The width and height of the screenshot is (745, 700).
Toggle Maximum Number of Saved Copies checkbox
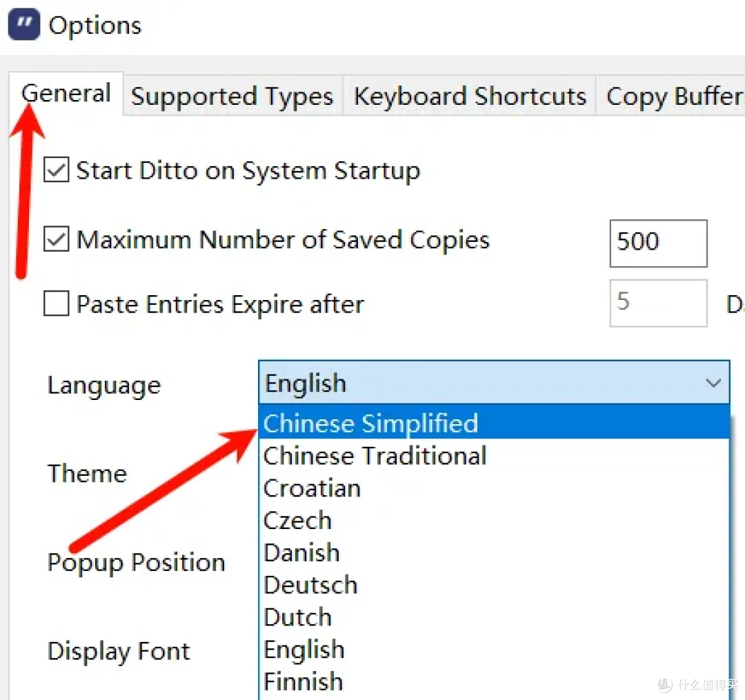click(57, 239)
